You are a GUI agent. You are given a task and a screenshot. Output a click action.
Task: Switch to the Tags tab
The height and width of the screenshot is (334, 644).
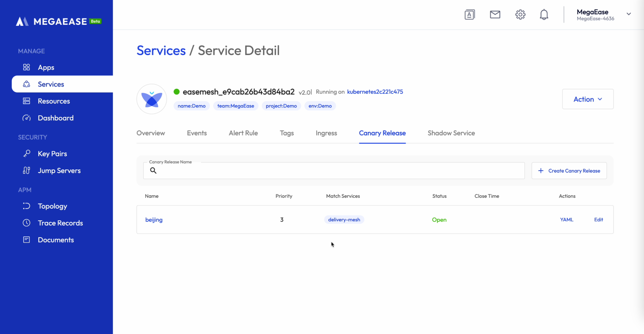coord(287,133)
